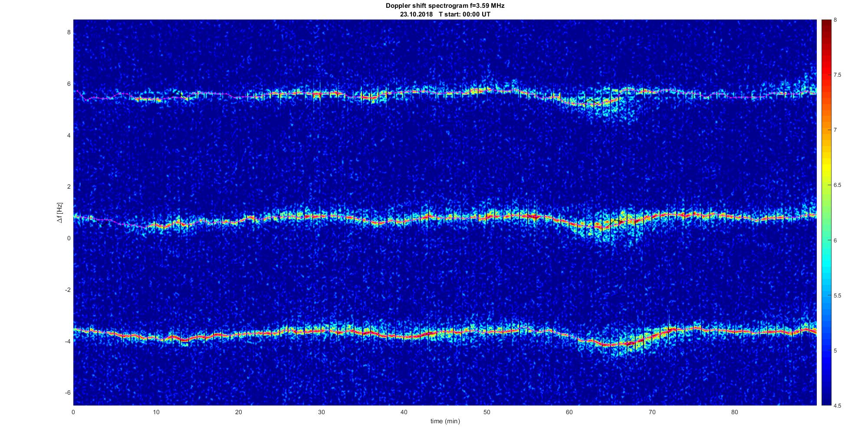Screen dimensions: 868x435
Task: Click the colorbar tick label 7.5
Action: tap(838, 75)
